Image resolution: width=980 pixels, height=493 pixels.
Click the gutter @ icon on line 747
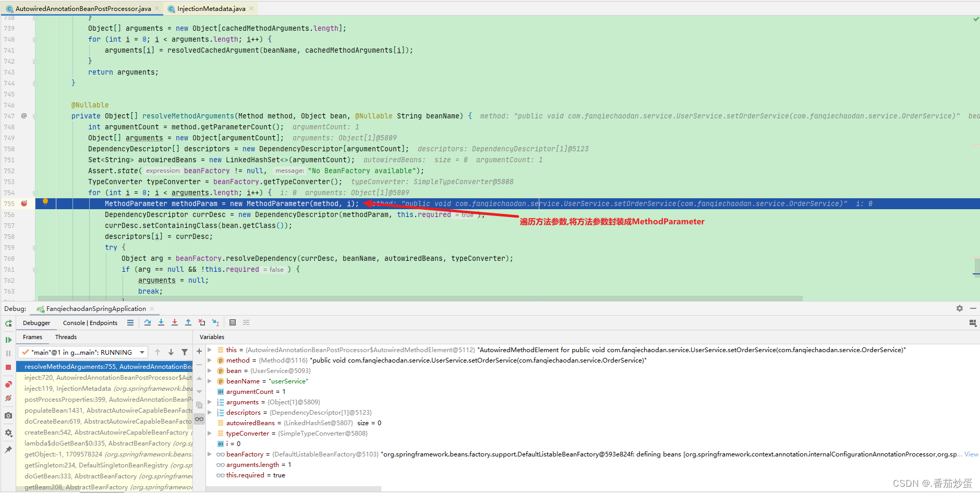click(24, 116)
